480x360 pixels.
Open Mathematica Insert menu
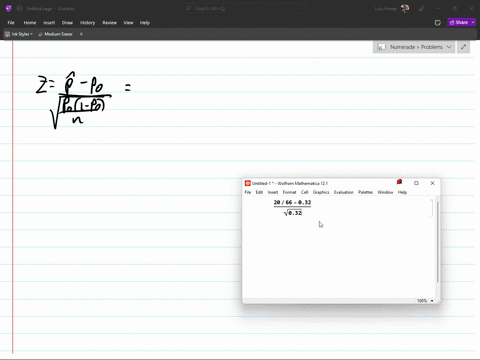273,192
